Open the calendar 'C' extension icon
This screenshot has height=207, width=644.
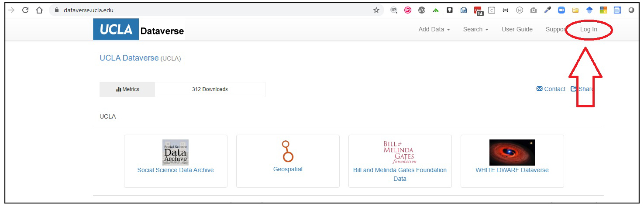492,10
